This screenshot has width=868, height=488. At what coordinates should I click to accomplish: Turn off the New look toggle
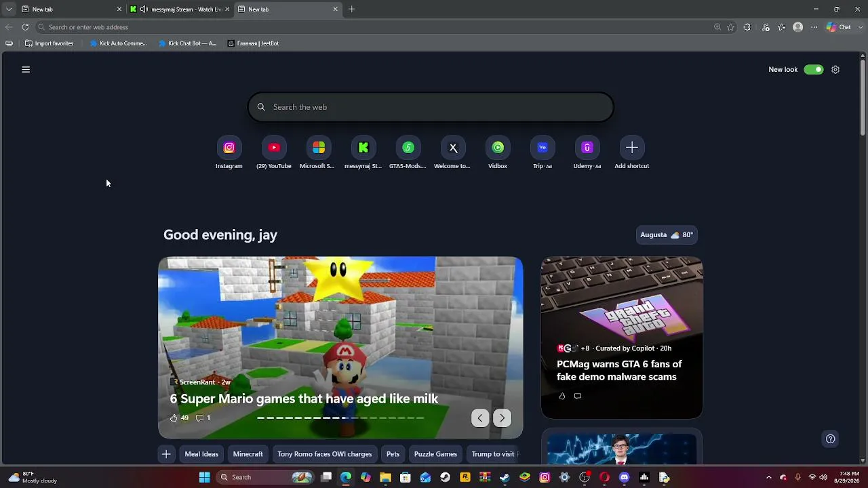point(814,70)
